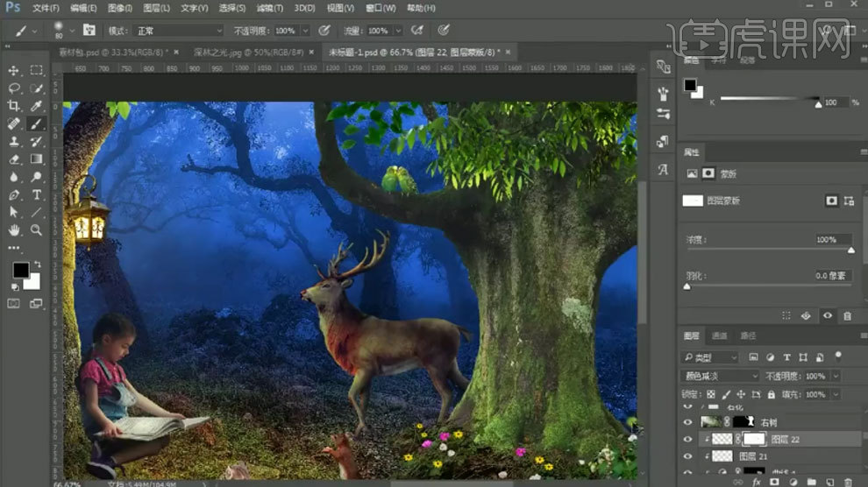Image resolution: width=868 pixels, height=487 pixels.
Task: Open the layer filter type dropdown
Action: (709, 357)
